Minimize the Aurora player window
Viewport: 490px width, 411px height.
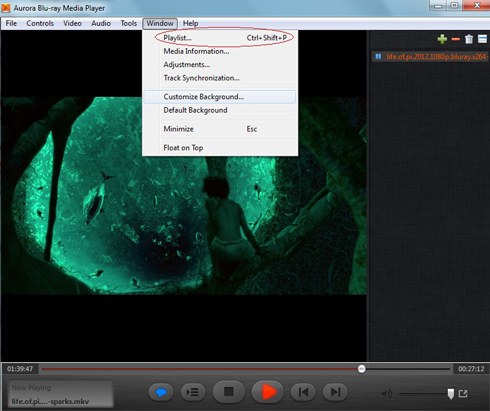point(438,6)
